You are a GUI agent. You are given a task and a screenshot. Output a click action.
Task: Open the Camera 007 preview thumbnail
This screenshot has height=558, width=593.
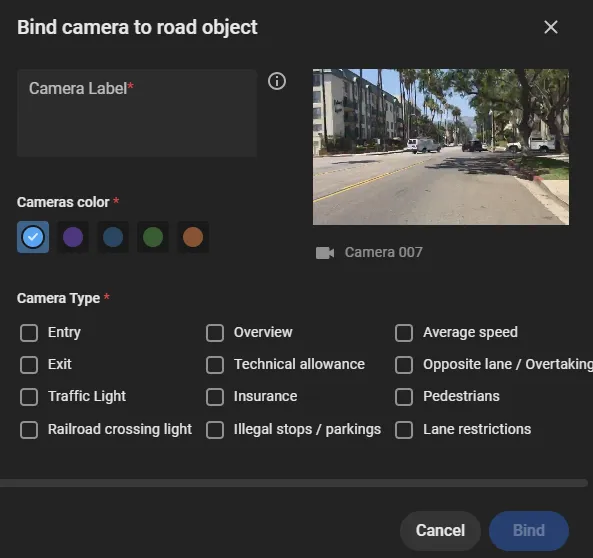point(441,147)
